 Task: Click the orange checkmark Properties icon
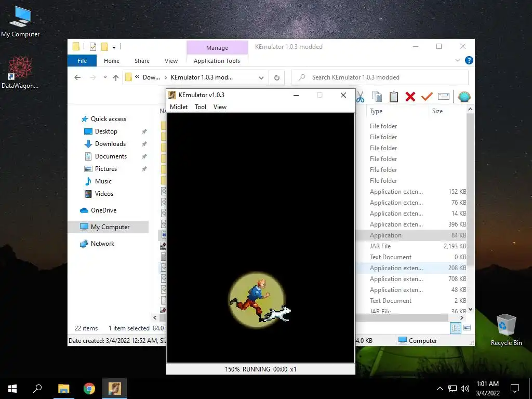pyautogui.click(x=427, y=97)
